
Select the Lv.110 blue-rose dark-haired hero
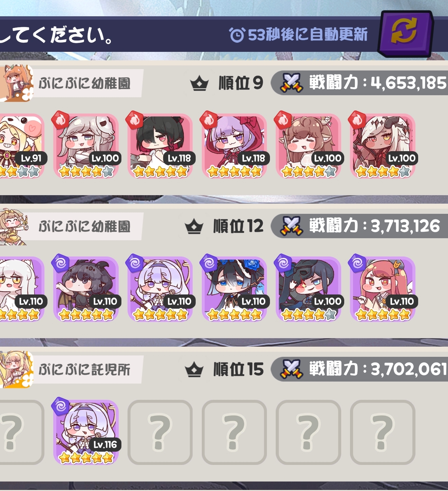pyautogui.click(x=234, y=289)
